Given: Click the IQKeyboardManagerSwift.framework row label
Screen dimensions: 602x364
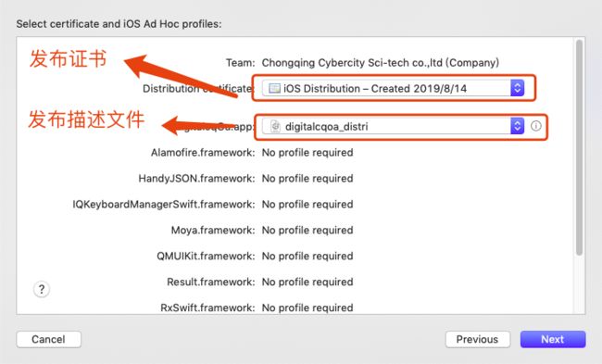Looking at the screenshot, I should pos(164,205).
